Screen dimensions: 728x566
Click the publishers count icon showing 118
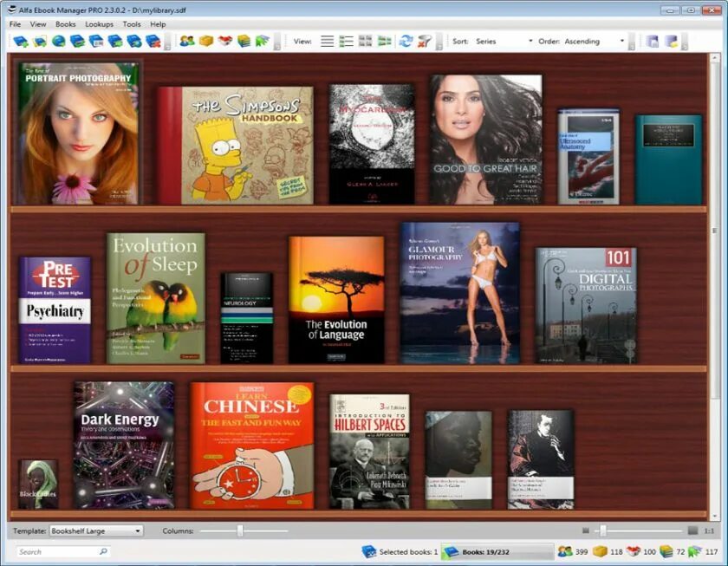pos(601,551)
